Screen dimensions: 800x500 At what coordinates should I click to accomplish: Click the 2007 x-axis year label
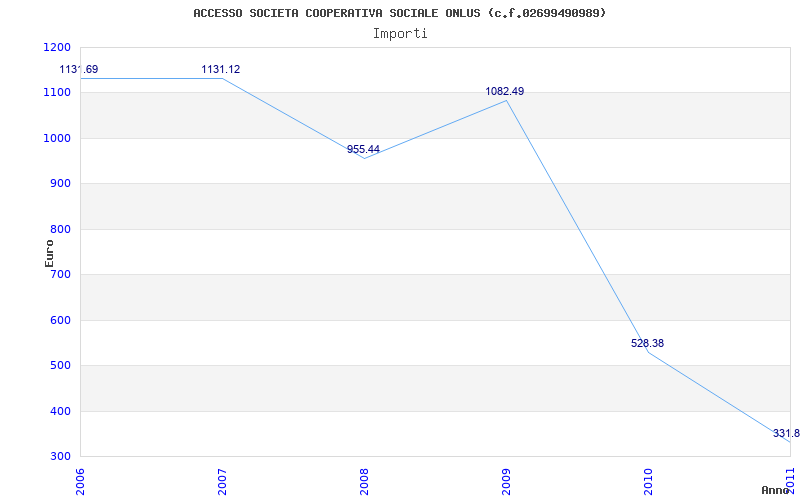(x=222, y=481)
